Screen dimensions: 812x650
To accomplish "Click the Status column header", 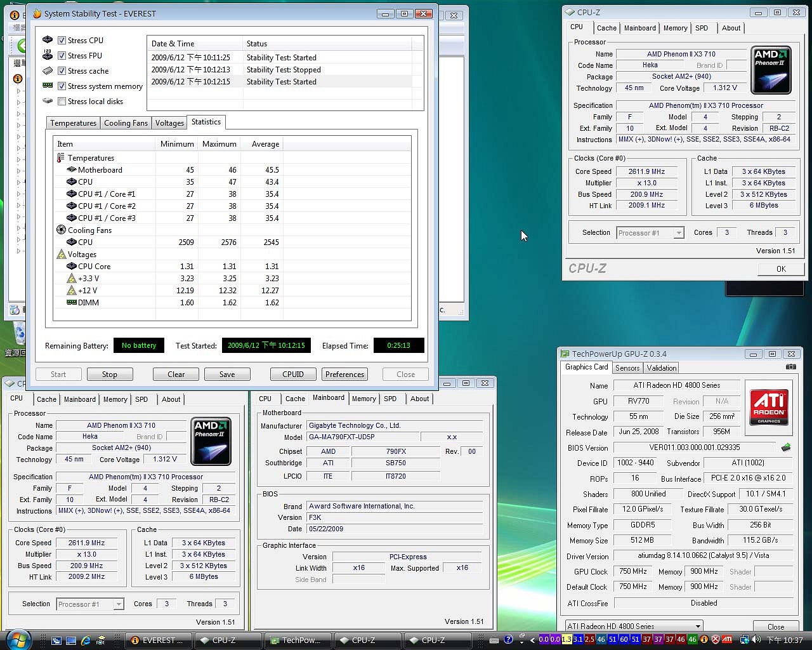I will point(327,44).
